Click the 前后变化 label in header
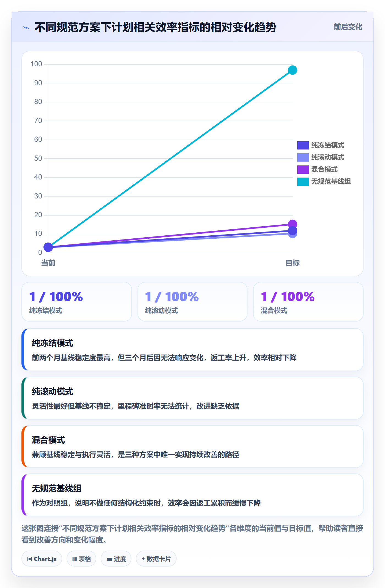This screenshot has width=385, height=588. coord(348,27)
